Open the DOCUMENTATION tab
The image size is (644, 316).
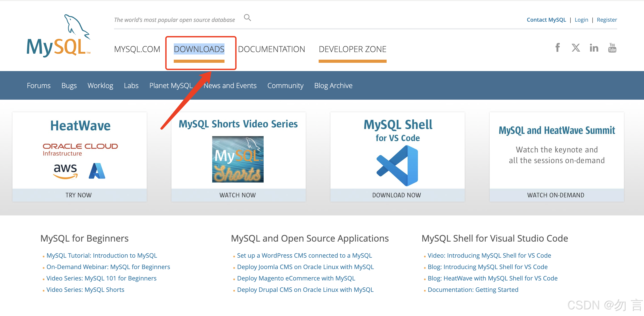pos(271,49)
